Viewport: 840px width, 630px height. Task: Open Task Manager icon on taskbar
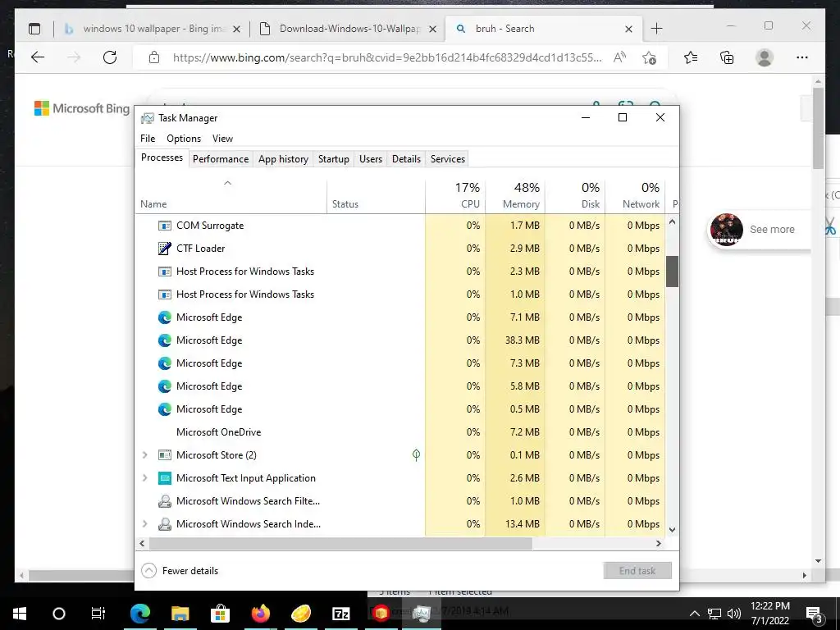pos(421,614)
